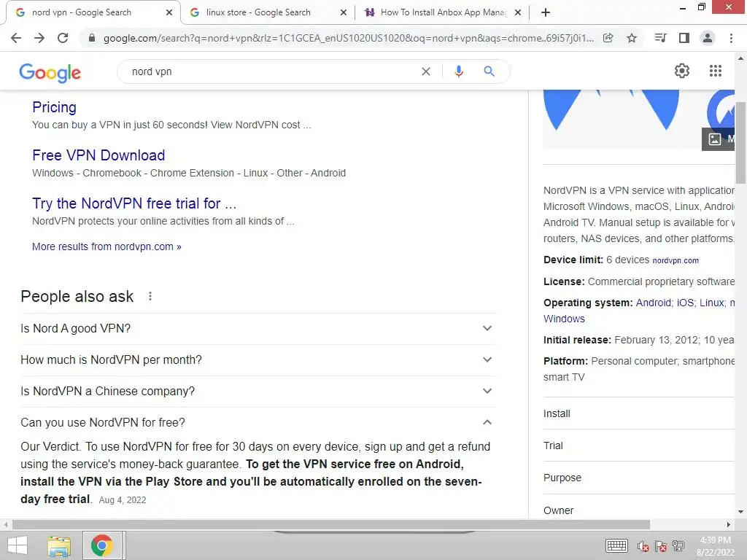Screen dimensions: 747x560
Task: Expand 'Is Nord A good VPN?' question
Action: tap(258, 329)
